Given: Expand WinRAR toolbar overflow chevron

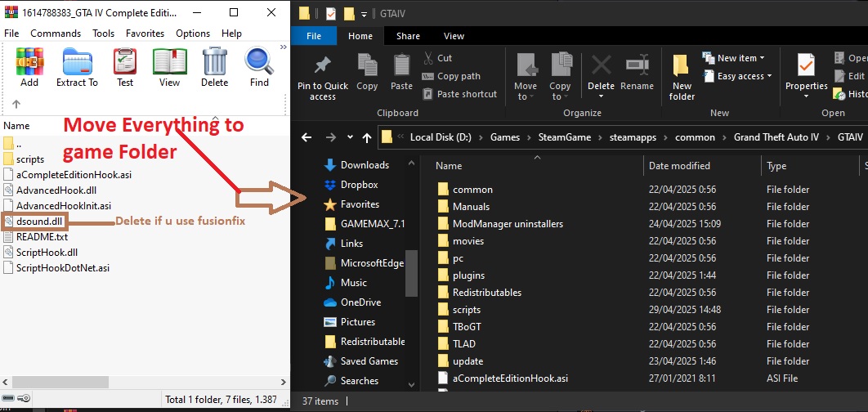Looking at the screenshot, I should click(284, 47).
